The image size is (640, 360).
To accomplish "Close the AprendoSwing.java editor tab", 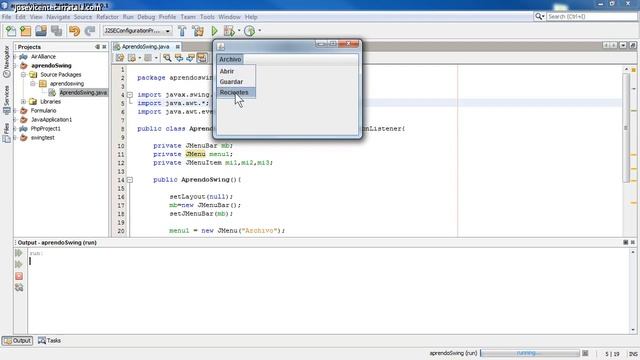I will point(178,47).
